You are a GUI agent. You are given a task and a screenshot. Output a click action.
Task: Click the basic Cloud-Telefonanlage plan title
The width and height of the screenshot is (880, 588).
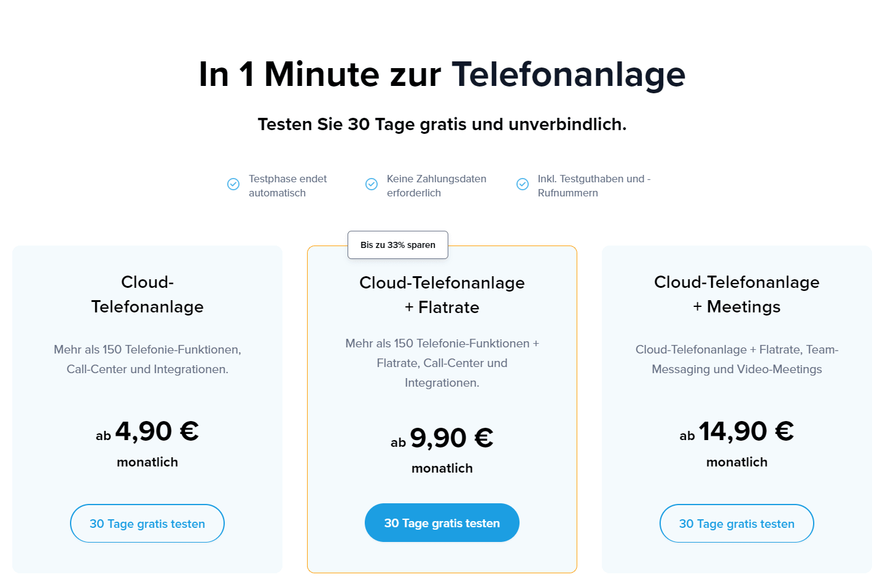[x=147, y=294]
